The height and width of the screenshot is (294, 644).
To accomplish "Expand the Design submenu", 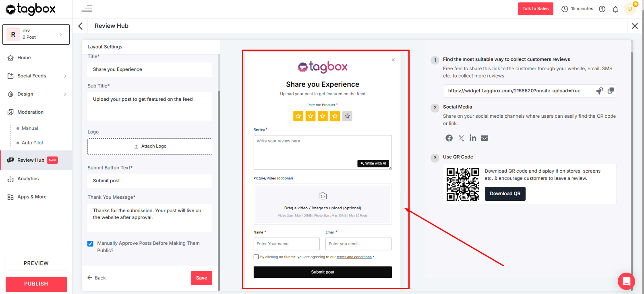I will 65,94.
